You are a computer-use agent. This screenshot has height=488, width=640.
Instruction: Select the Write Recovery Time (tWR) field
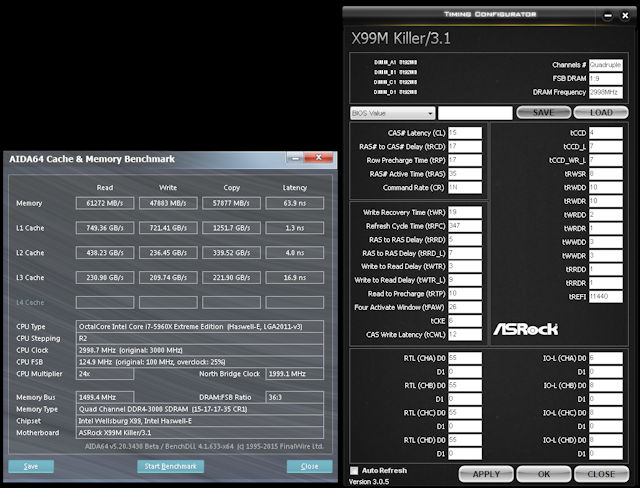[x=465, y=212]
